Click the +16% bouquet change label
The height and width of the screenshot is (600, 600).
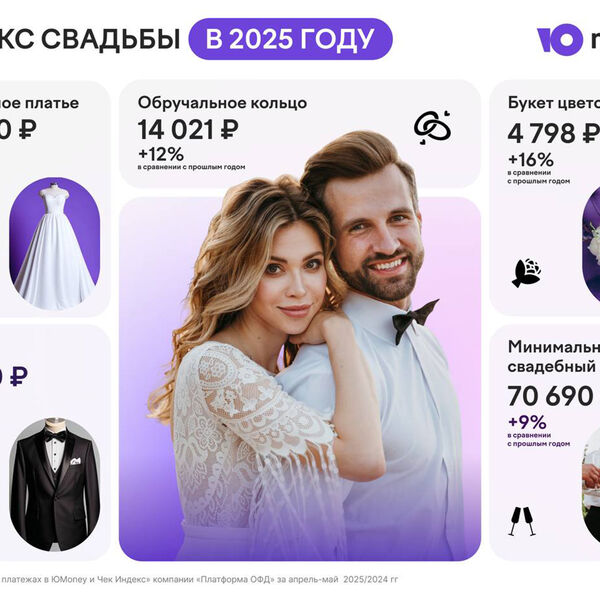[x=530, y=159]
